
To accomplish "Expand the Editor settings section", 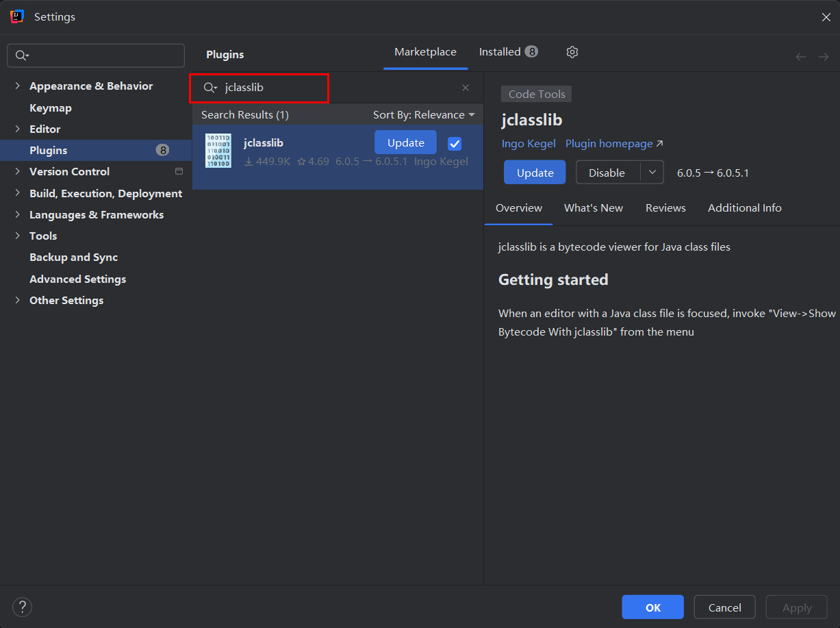I will pos(18,129).
